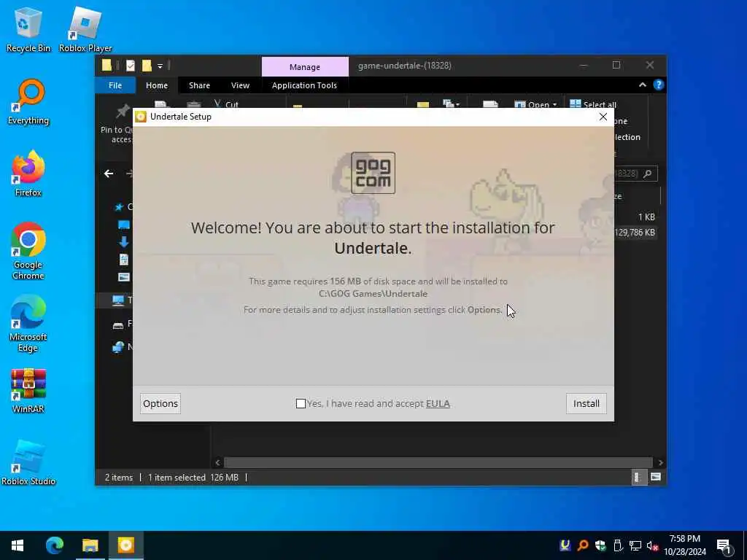Expand the Open dropdown in Explorer ribbon
The image size is (747, 560).
tap(554, 105)
